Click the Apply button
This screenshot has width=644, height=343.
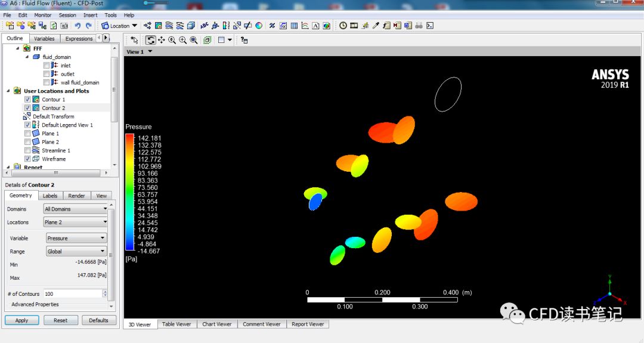tap(22, 320)
